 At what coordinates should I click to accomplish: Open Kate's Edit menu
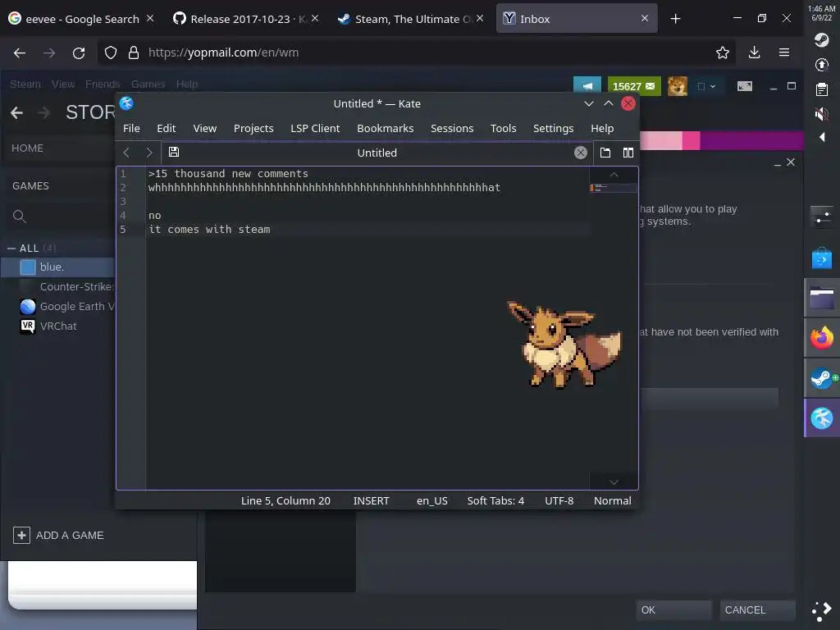(166, 129)
